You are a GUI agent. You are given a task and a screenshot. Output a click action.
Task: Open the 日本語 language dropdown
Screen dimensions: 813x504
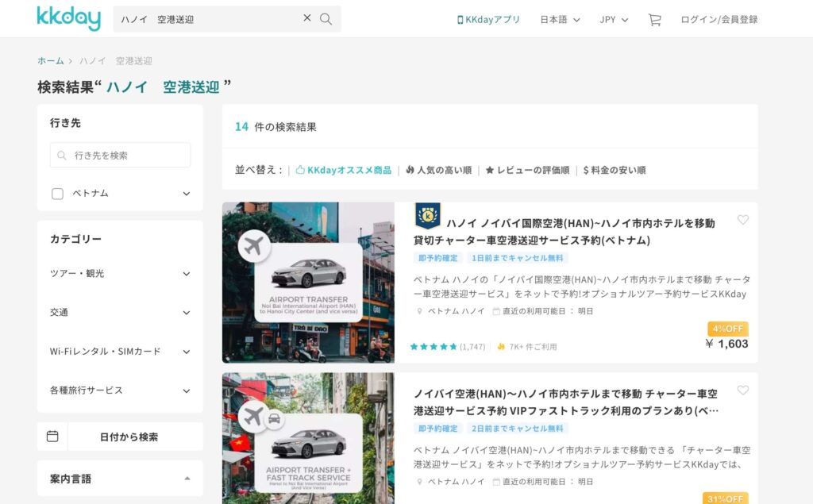click(560, 20)
